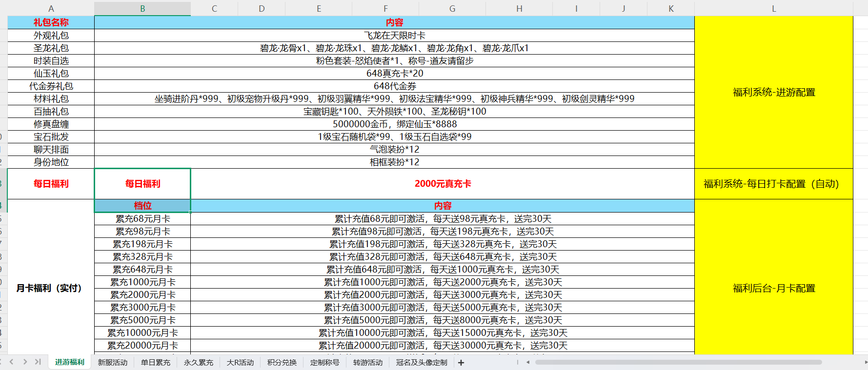Open the 单日累充 sheet tab
This screenshot has height=370, width=868.
pos(156,363)
